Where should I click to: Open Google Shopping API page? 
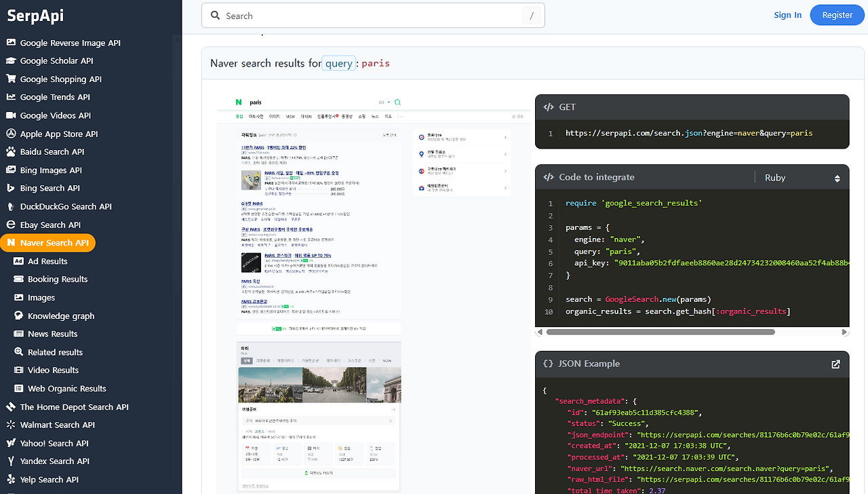click(61, 79)
